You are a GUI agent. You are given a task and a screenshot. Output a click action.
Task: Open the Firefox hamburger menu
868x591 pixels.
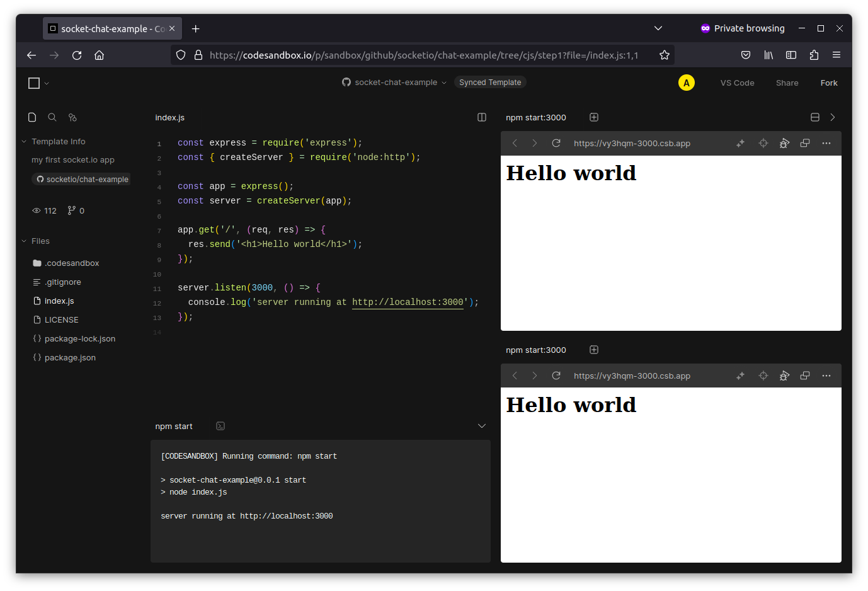coord(837,55)
